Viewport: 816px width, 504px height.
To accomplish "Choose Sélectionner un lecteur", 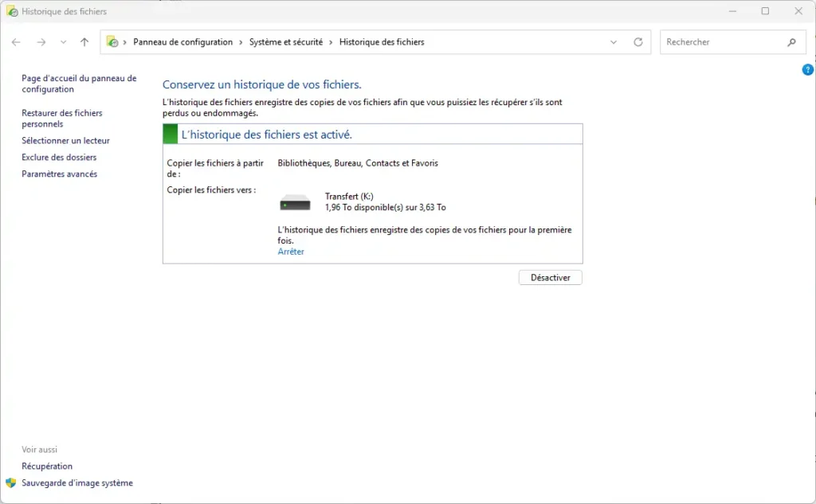I will point(65,140).
